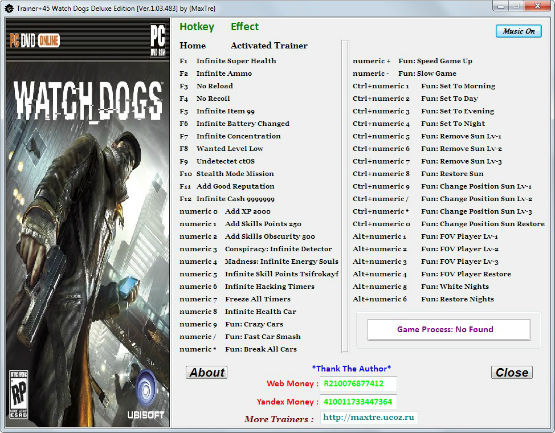Viewport: 555px width, 433px height.
Task: Click 'Fun: Fast Car Smash' entry
Action: click(x=263, y=337)
